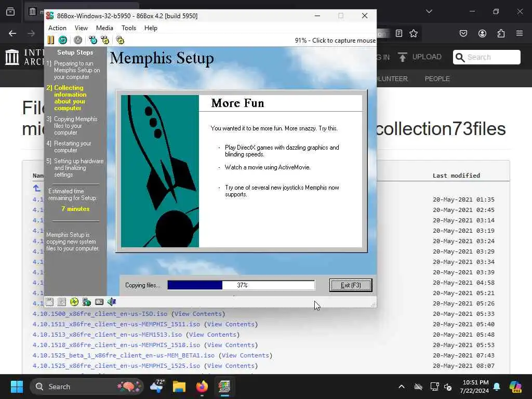This screenshot has height=399, width=532.
Task: Go forward in the Firefox browser
Action: (x=31, y=33)
